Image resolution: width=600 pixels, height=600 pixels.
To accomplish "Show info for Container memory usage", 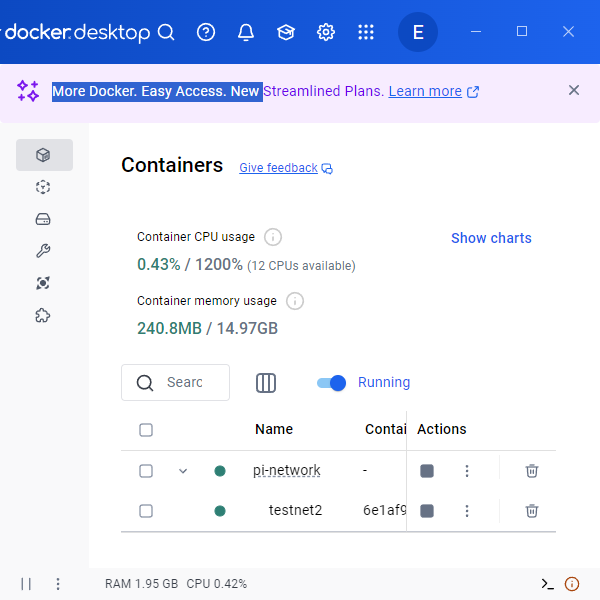I will coord(295,301).
